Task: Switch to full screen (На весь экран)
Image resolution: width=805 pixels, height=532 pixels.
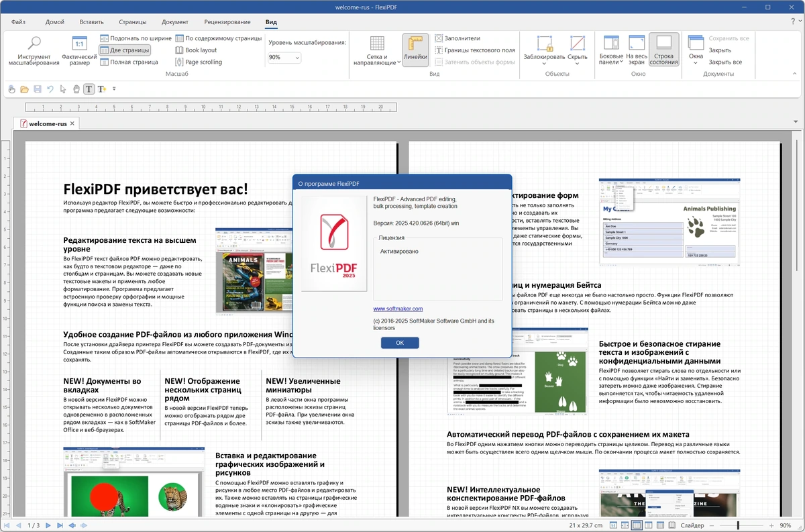Action: [637, 51]
